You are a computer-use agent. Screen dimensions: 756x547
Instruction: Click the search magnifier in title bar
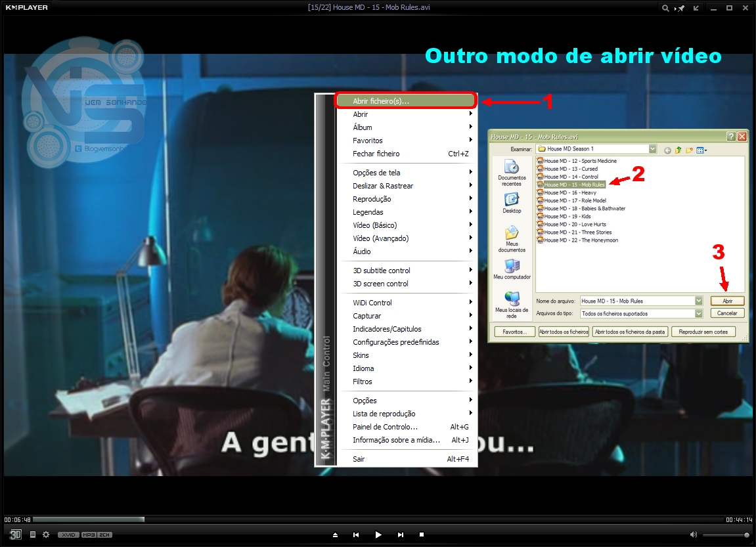coord(665,8)
